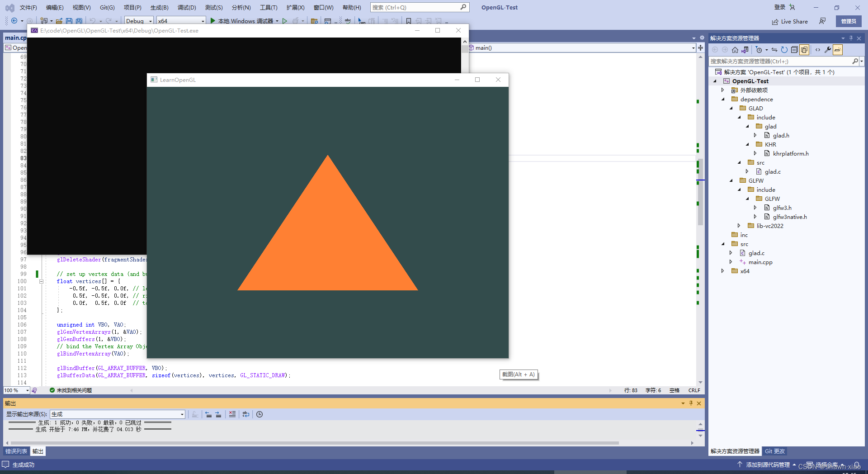Click the Undo icon on the toolbar

93,21
